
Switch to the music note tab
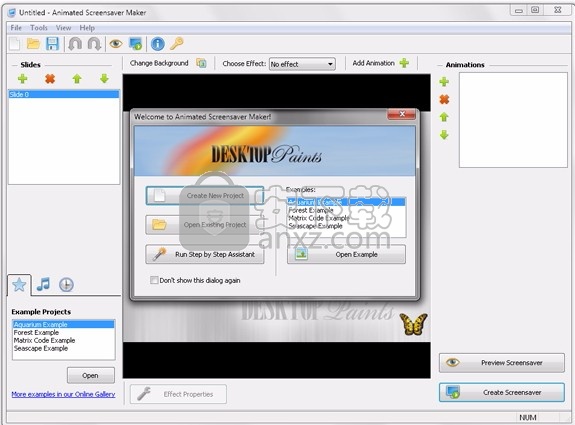click(43, 285)
